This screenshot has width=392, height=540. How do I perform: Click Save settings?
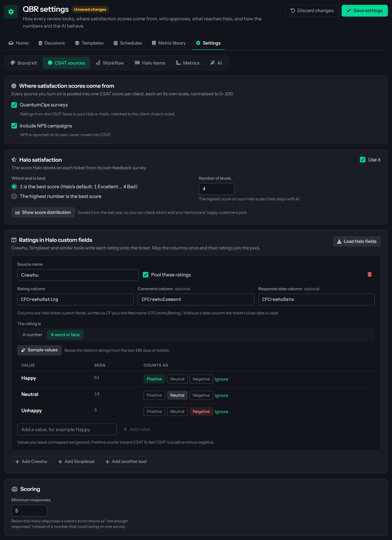364,11
